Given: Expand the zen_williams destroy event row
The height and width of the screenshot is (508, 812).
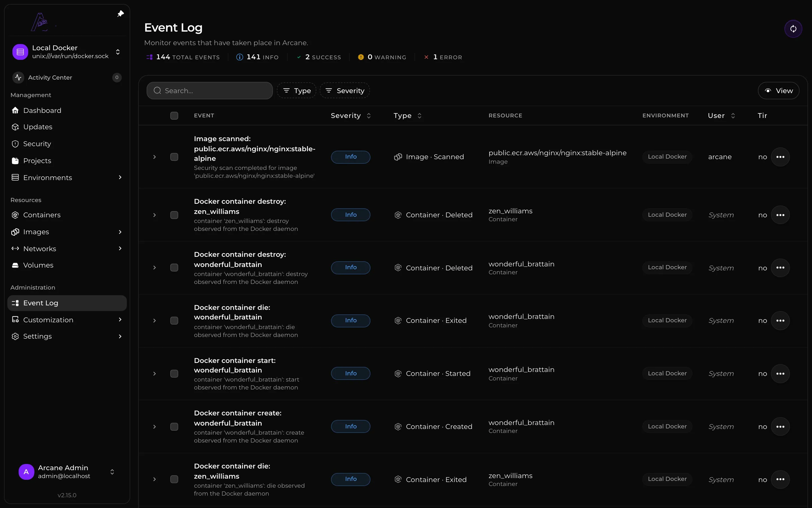Looking at the screenshot, I should click(154, 215).
